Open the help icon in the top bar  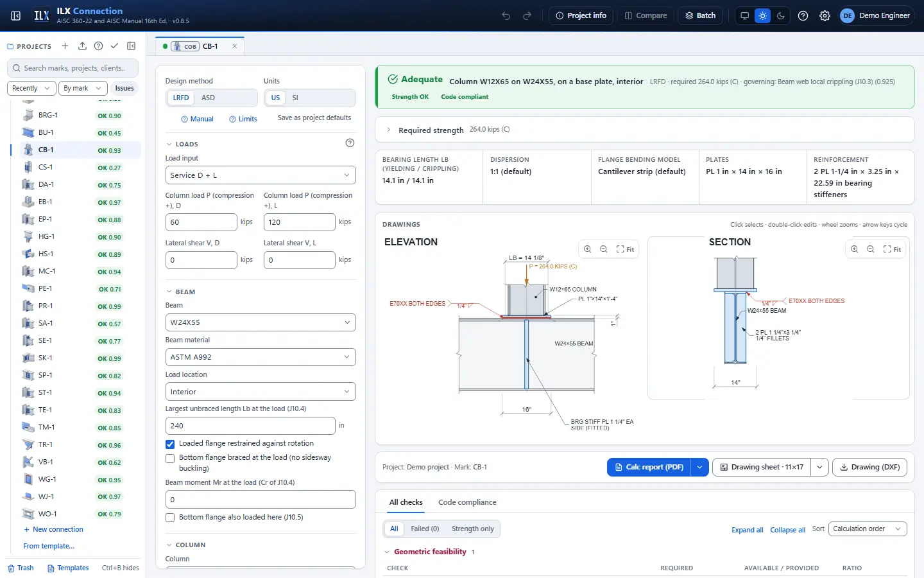pos(803,15)
